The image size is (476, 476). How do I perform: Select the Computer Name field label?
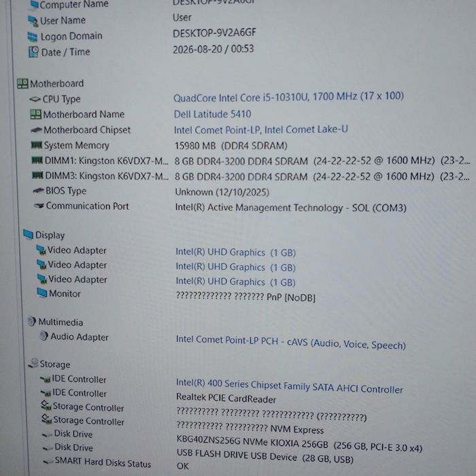[x=73, y=5]
